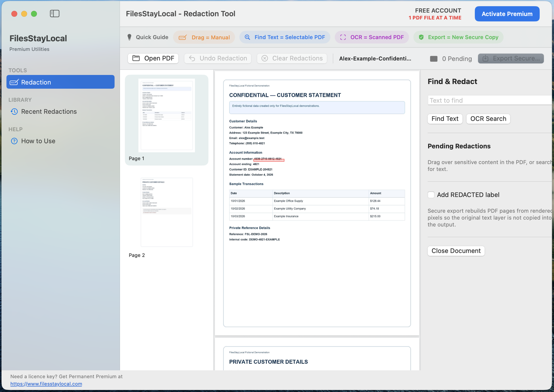Click the Customer: Alex Example line
Viewport: 554px width, 392px height.
tap(246, 127)
